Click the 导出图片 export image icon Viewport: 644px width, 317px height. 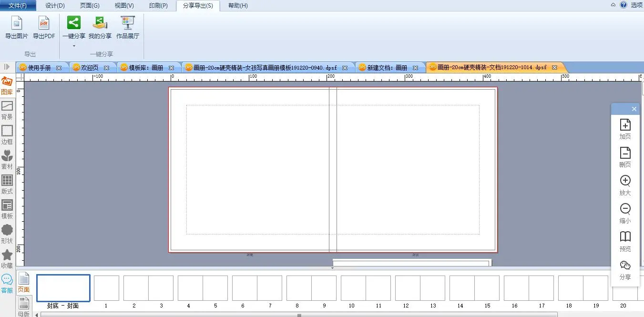(17, 23)
